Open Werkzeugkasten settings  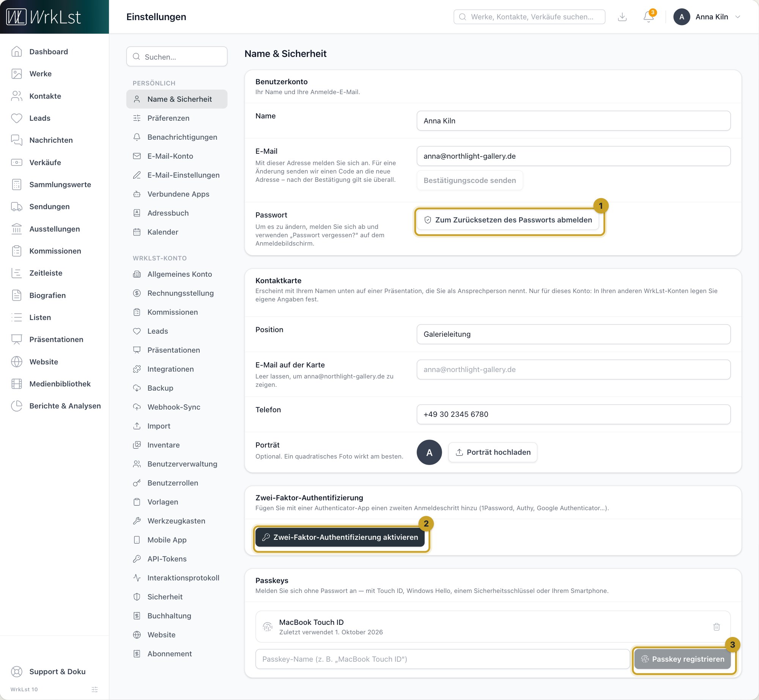[177, 521]
